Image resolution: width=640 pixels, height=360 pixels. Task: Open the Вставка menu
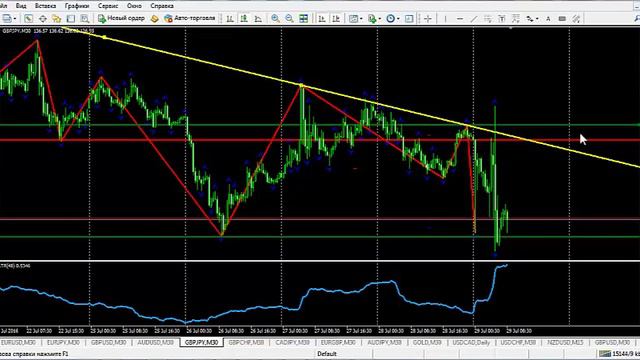(45, 6)
